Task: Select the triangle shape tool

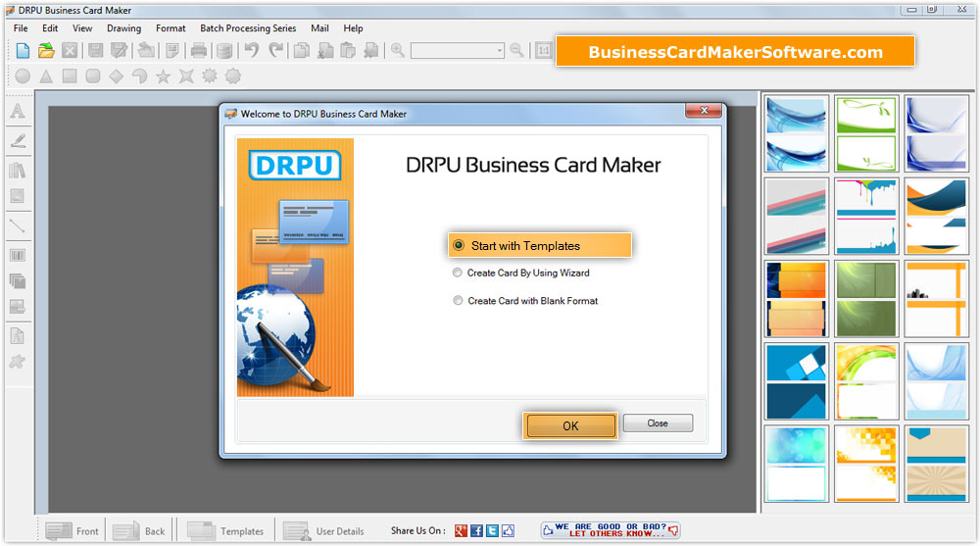Action: tap(46, 76)
